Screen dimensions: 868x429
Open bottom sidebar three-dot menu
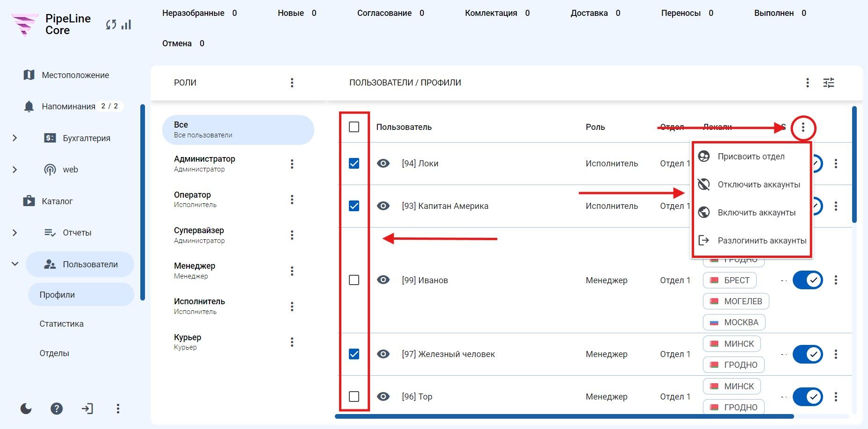118,409
